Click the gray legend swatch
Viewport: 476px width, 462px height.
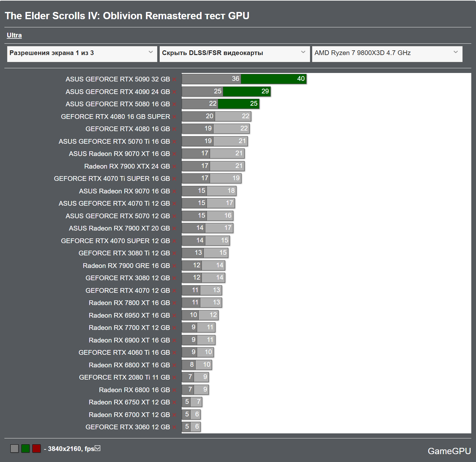click(x=14, y=448)
